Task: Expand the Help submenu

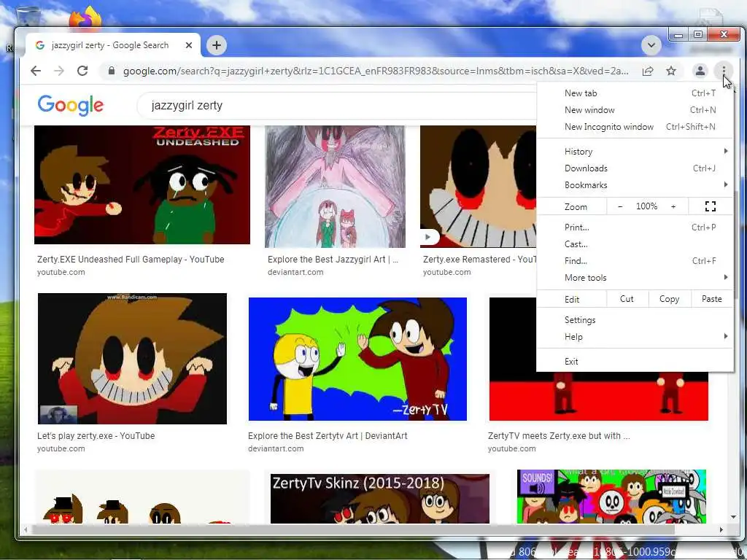Action: (x=635, y=337)
